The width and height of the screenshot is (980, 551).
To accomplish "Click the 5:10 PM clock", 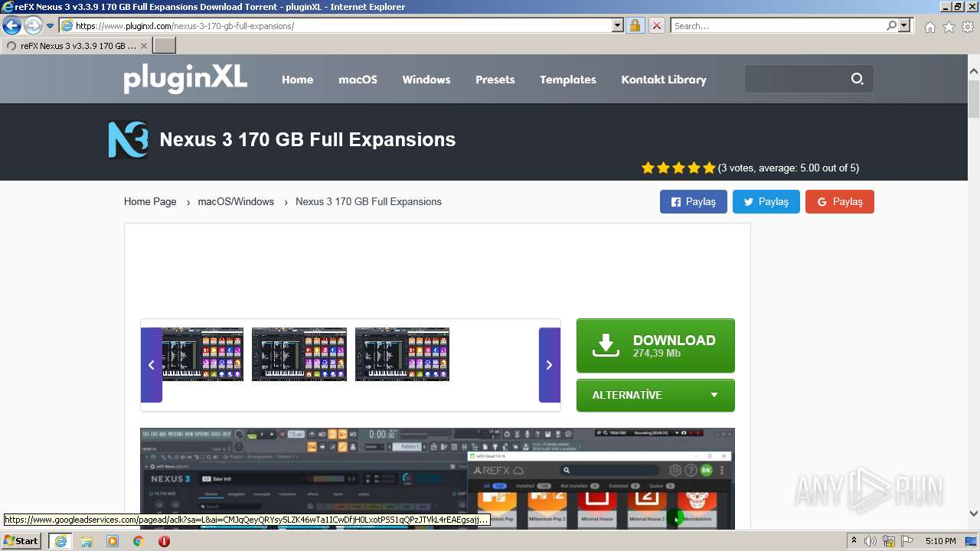I will pyautogui.click(x=940, y=541).
